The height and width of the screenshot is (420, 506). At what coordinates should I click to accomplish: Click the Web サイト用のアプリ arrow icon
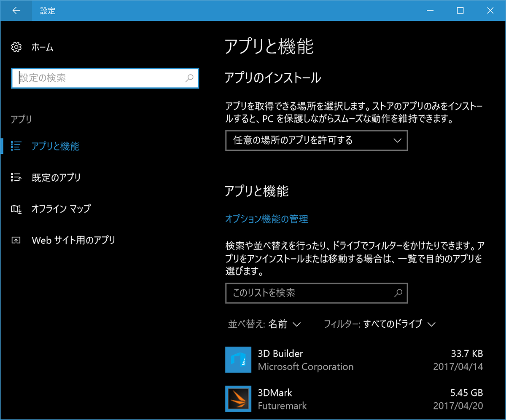16,239
